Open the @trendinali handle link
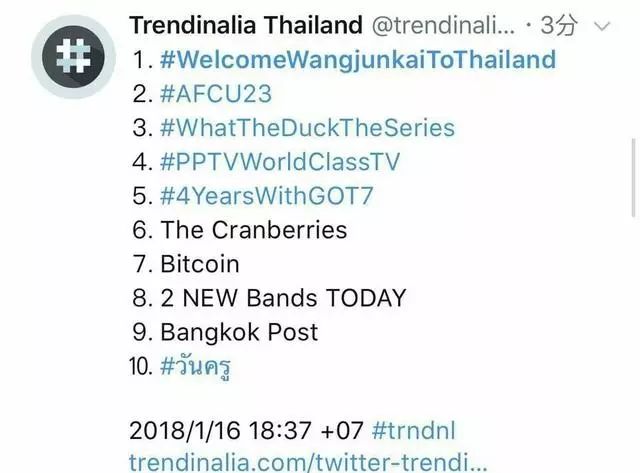 click(x=443, y=25)
